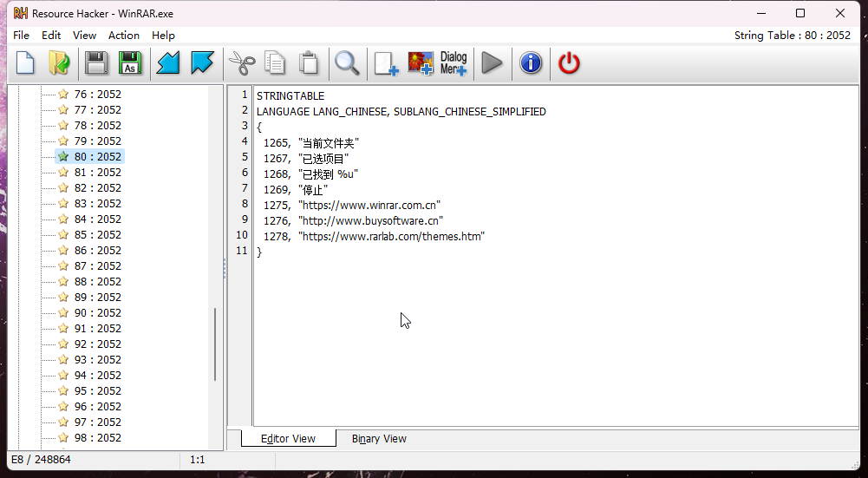This screenshot has height=478, width=868.
Task: Select tree item 85 : 2052
Action: pos(98,235)
